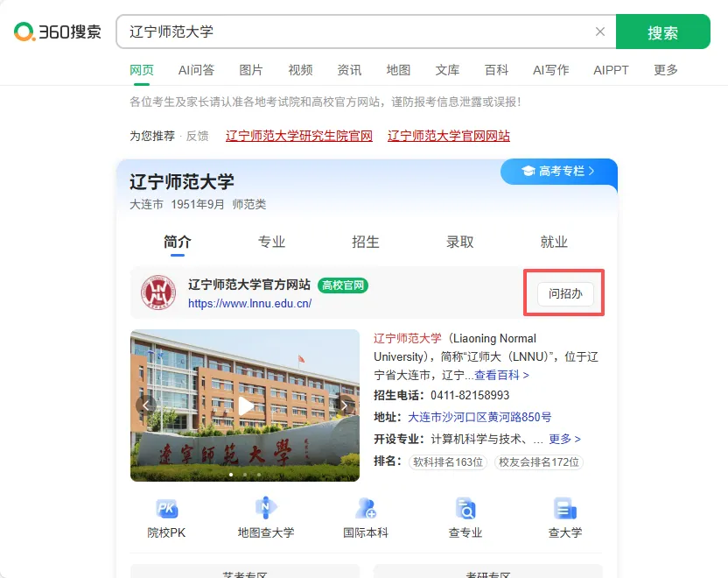This screenshot has height=578, width=728.
Task: Click the 0411-82158993 phone number
Action: tap(470, 395)
